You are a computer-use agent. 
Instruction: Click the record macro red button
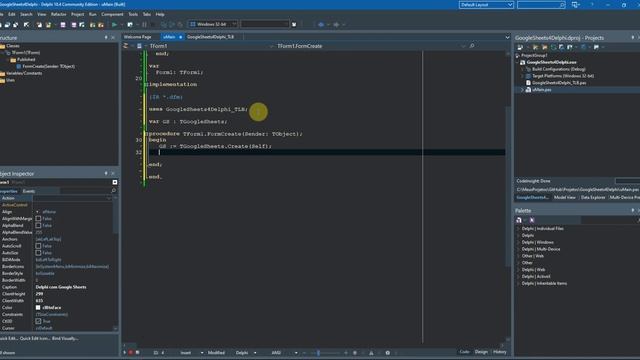click(x=131, y=353)
